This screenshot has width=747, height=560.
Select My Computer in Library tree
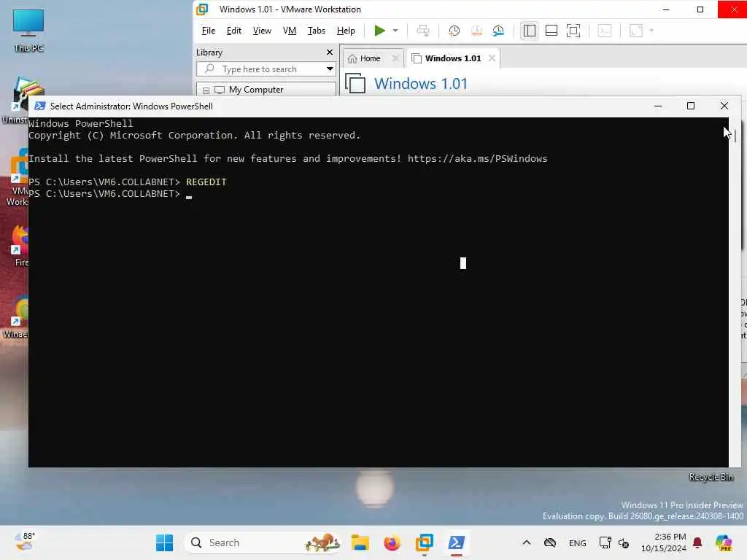tap(256, 90)
